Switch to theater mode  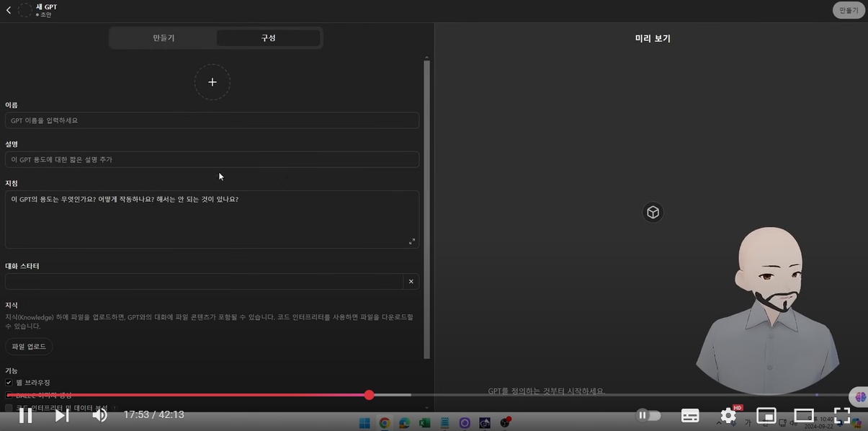tap(804, 415)
